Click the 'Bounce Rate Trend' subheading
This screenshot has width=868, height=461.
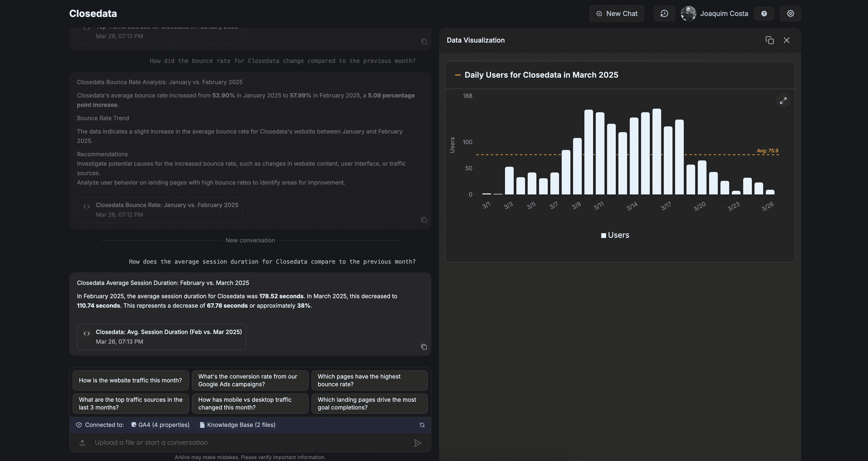[103, 118]
